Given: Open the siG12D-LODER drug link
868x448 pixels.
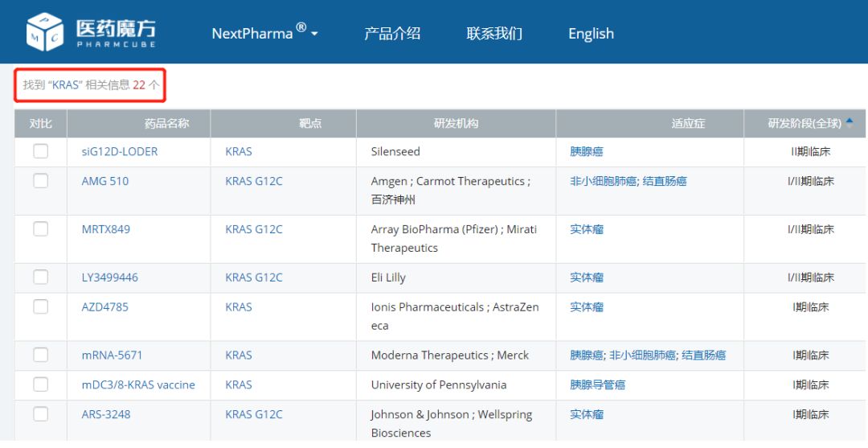Looking at the screenshot, I should pos(120,152).
